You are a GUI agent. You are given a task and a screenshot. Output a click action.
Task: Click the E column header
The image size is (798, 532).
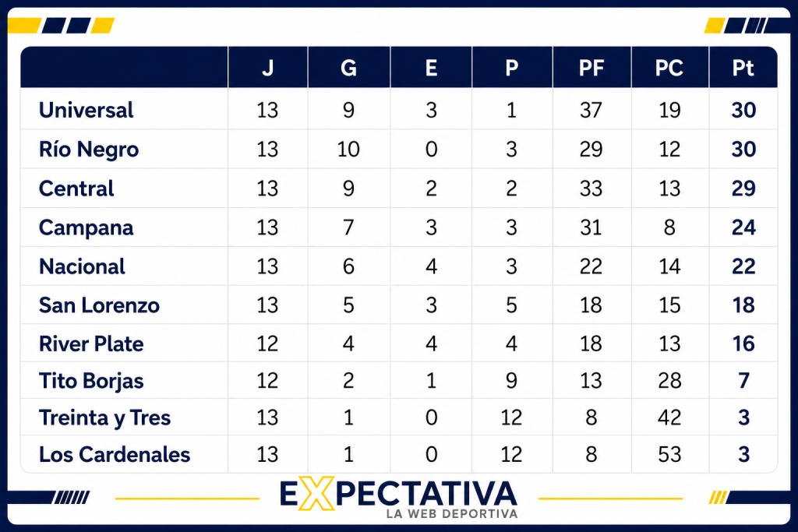(431, 68)
